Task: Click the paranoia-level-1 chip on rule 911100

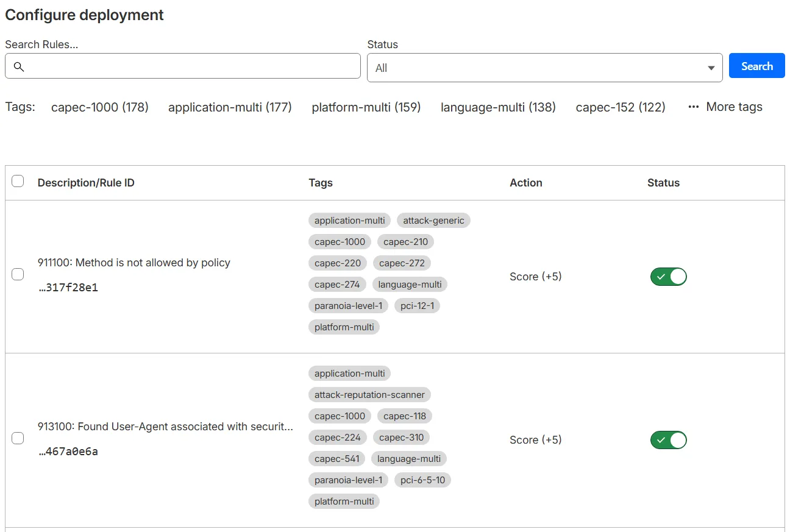Action: tap(348, 305)
